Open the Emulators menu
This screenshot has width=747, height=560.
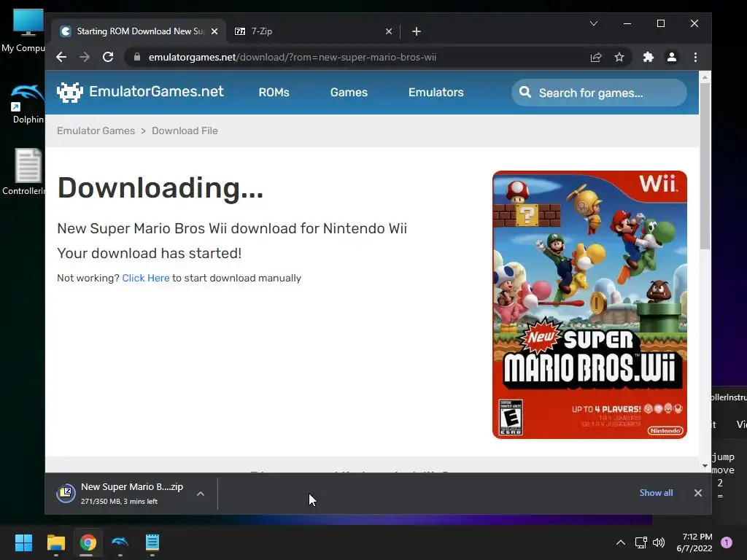coord(436,93)
